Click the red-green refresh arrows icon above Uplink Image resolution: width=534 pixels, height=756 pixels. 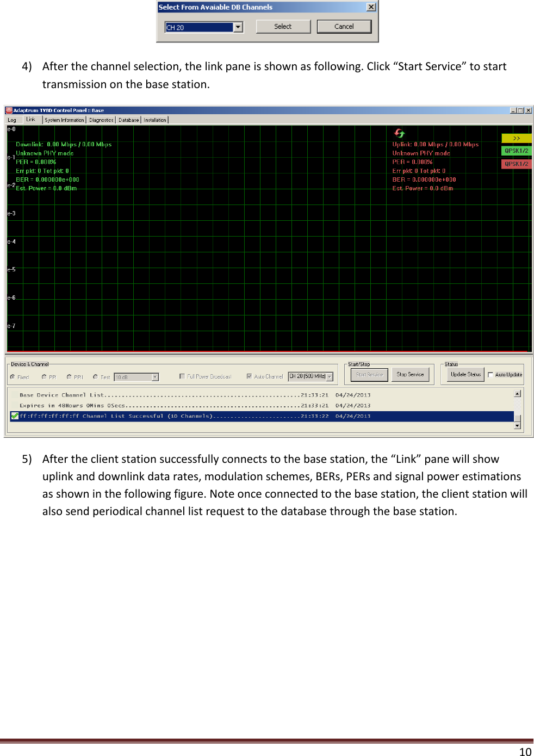pyautogui.click(x=400, y=133)
